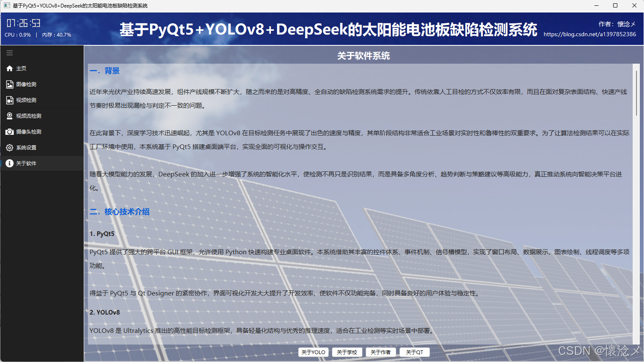Click the 1. PyQt5 subheading

pos(102,234)
